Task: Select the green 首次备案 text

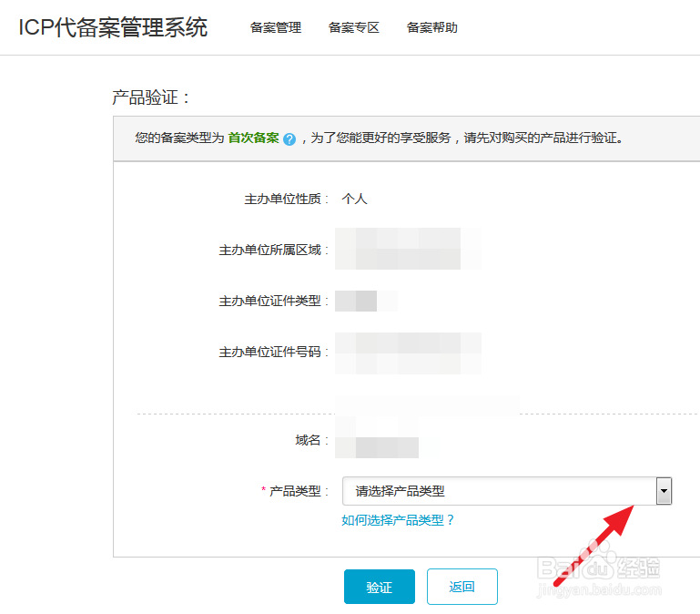Action: [x=253, y=138]
